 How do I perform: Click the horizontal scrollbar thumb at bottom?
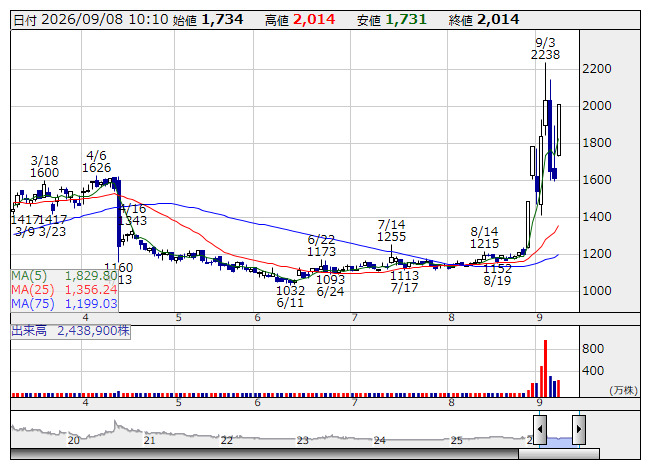(558, 454)
